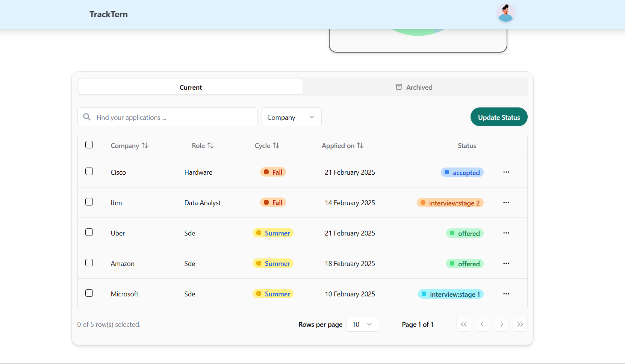Click the Summer cycle tag for Microsoft
Screen dimensions: 625x364
(273, 294)
